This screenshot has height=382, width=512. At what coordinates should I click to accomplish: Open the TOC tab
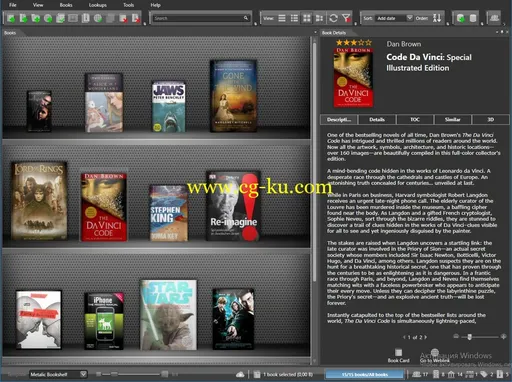tap(415, 119)
